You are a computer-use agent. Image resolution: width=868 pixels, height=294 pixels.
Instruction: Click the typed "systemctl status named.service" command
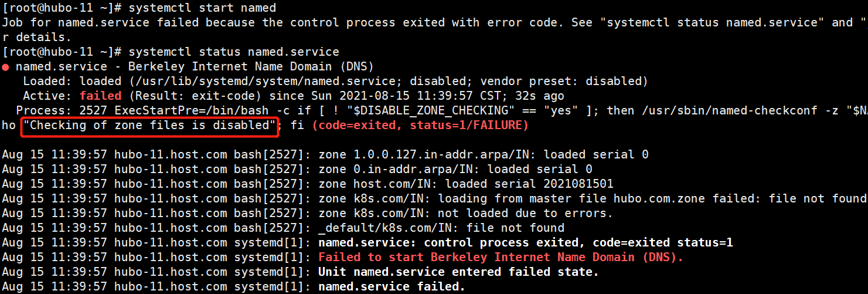[x=233, y=52]
